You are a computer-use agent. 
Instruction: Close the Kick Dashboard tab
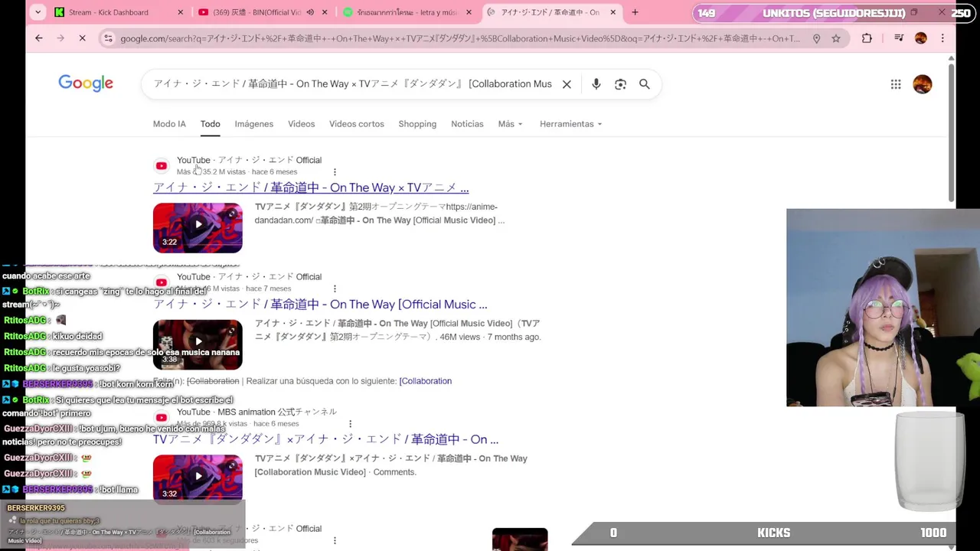[x=181, y=12]
